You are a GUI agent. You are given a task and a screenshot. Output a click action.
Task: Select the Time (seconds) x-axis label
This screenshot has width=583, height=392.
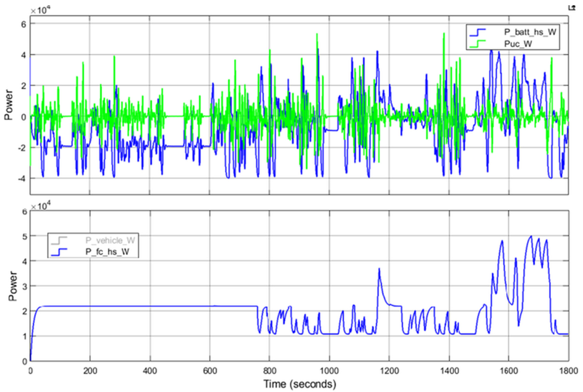tap(300, 384)
